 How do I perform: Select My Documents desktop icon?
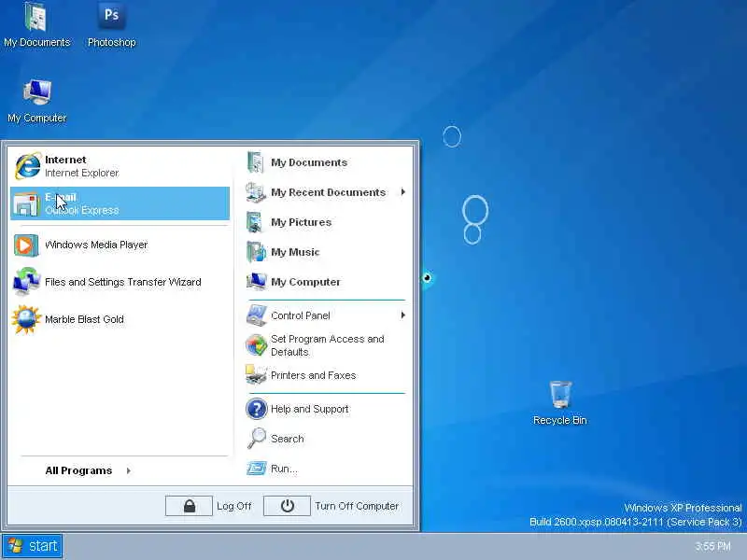coord(35,17)
